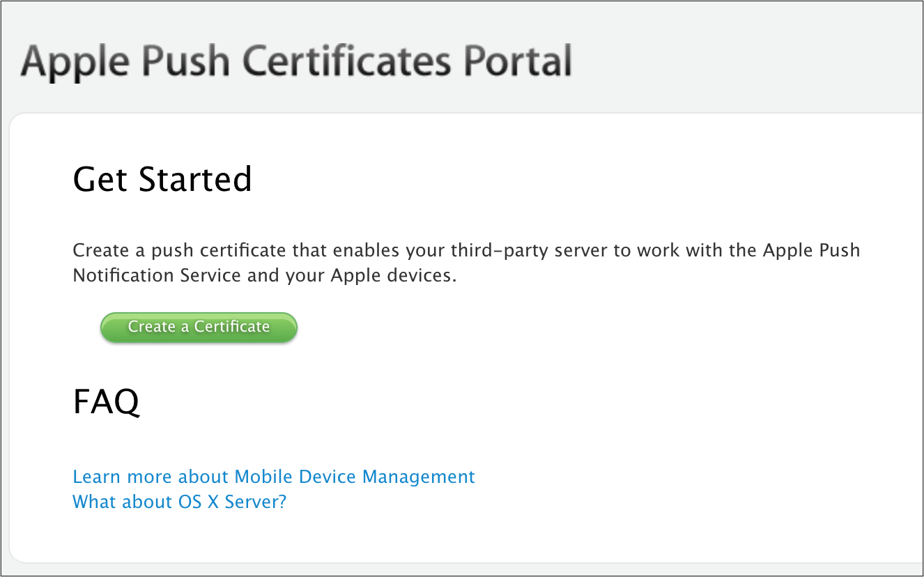Open the What about OS X Server link
This screenshot has width=924, height=577.
pyautogui.click(x=179, y=502)
